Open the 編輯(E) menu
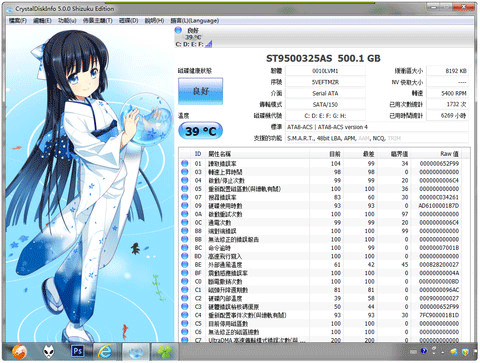The height and width of the screenshot is (363, 480). tap(42, 21)
